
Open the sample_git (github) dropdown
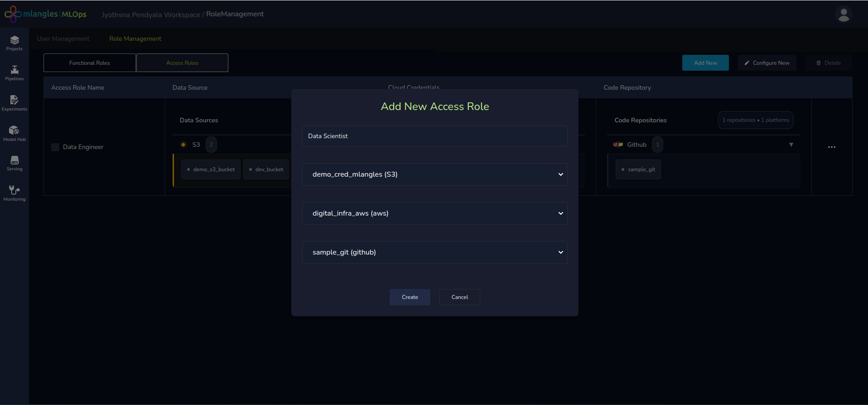(434, 252)
